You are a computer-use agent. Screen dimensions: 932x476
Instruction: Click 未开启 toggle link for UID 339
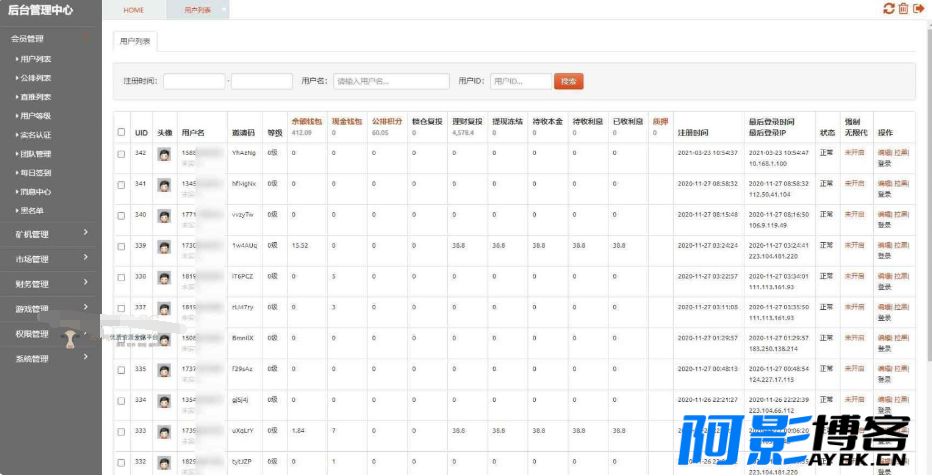point(854,245)
